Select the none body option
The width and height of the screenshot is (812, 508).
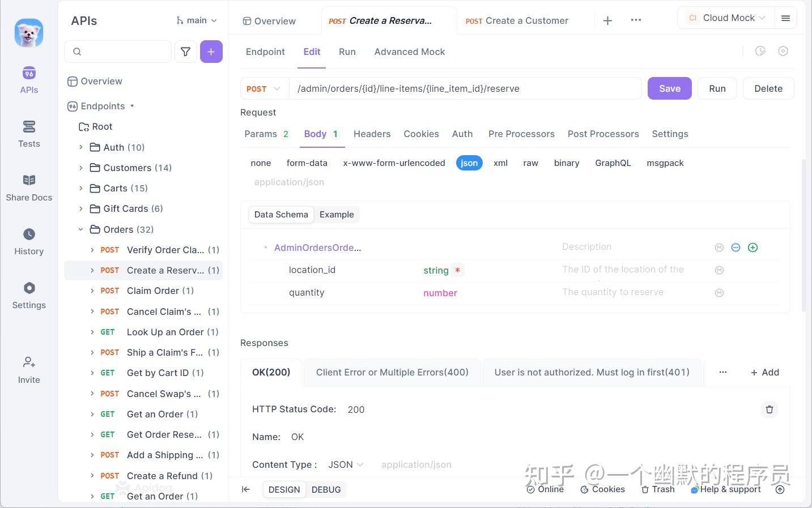pyautogui.click(x=260, y=163)
